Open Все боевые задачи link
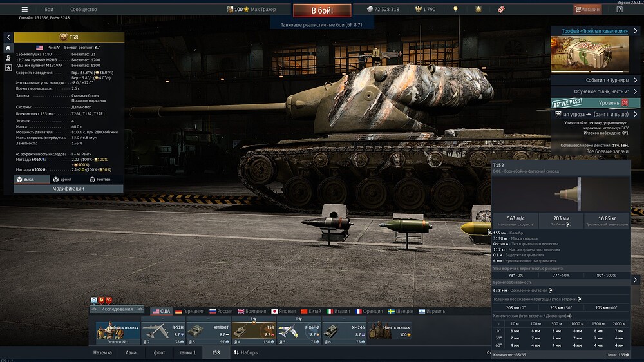This screenshot has height=362, width=644. tap(607, 151)
